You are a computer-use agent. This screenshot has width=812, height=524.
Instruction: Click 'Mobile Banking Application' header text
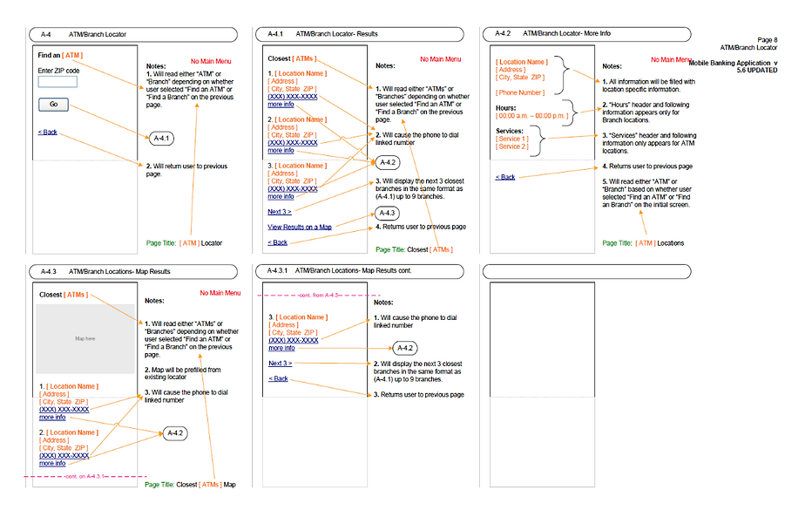click(x=729, y=63)
